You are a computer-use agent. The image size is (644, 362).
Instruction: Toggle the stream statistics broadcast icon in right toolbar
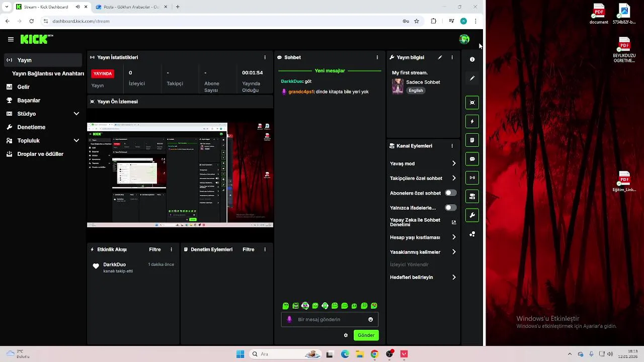click(x=472, y=177)
